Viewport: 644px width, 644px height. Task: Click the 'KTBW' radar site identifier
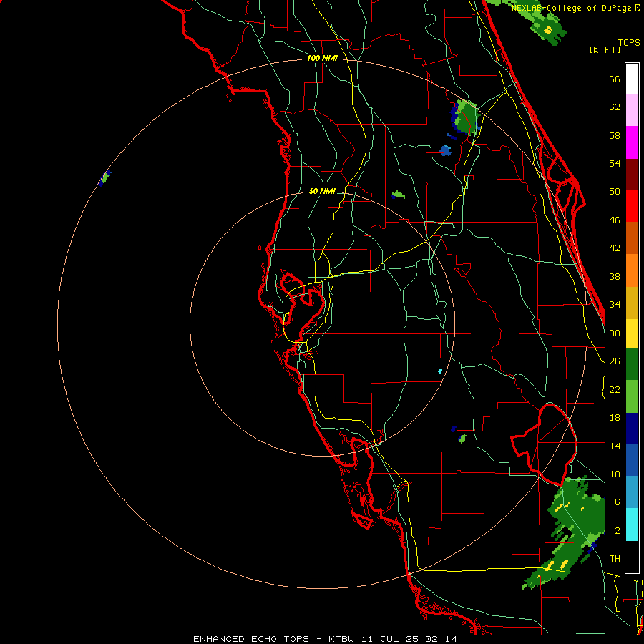[341, 639]
